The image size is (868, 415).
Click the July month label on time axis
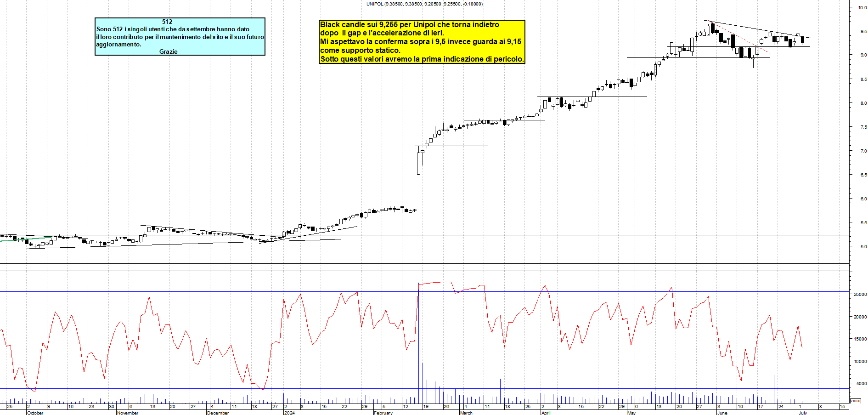(803, 413)
